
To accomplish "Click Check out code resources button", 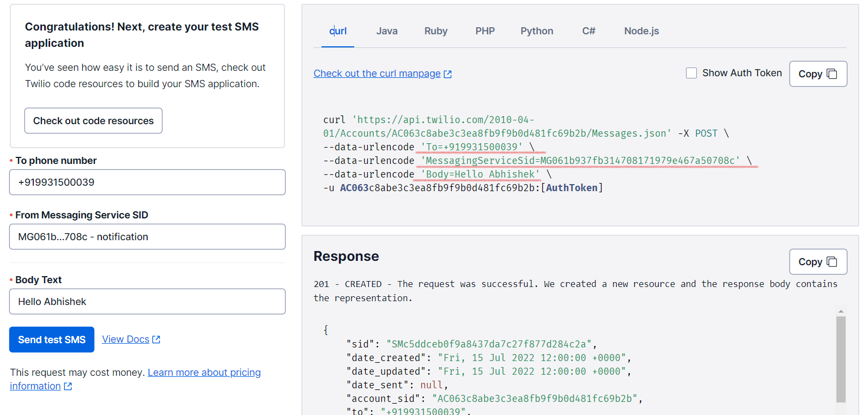I will 93,120.
